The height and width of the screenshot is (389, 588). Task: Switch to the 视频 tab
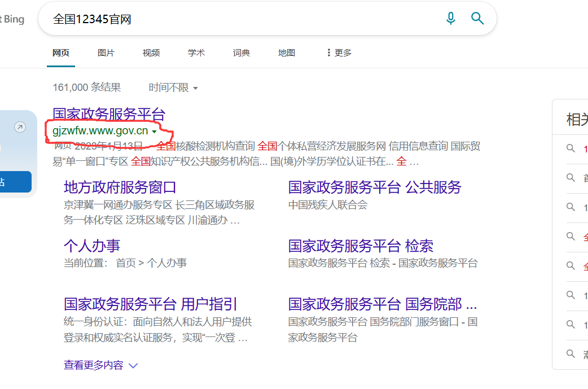coord(151,53)
